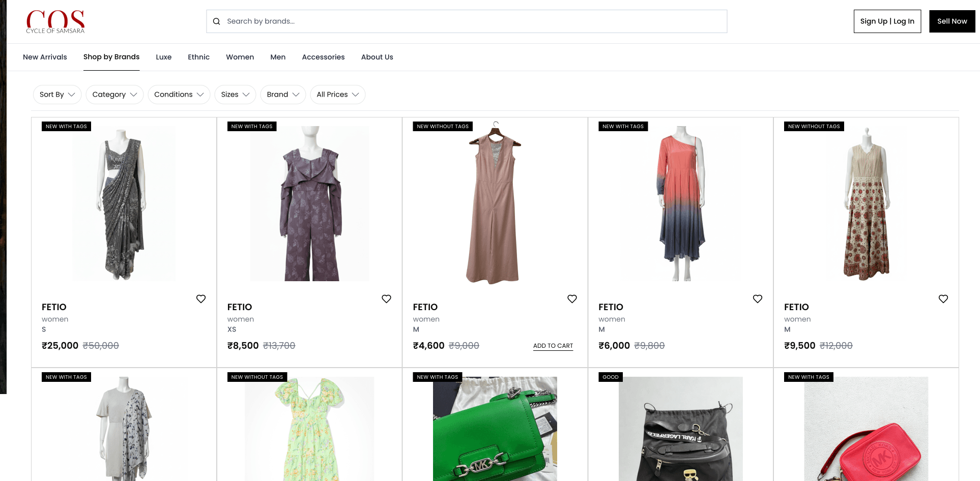Favorite the ₹8,500 FETIO jumpsuit with the heart
This screenshot has height=481, width=980.
pyautogui.click(x=387, y=299)
